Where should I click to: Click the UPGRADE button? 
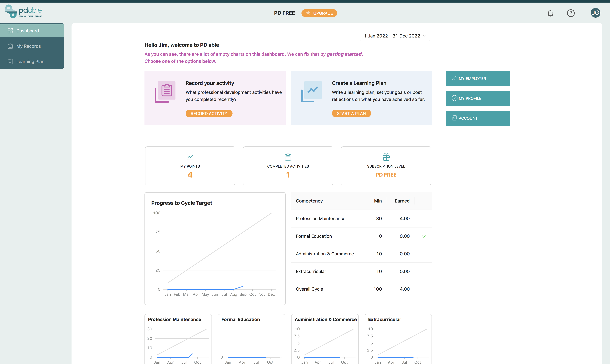click(x=320, y=12)
